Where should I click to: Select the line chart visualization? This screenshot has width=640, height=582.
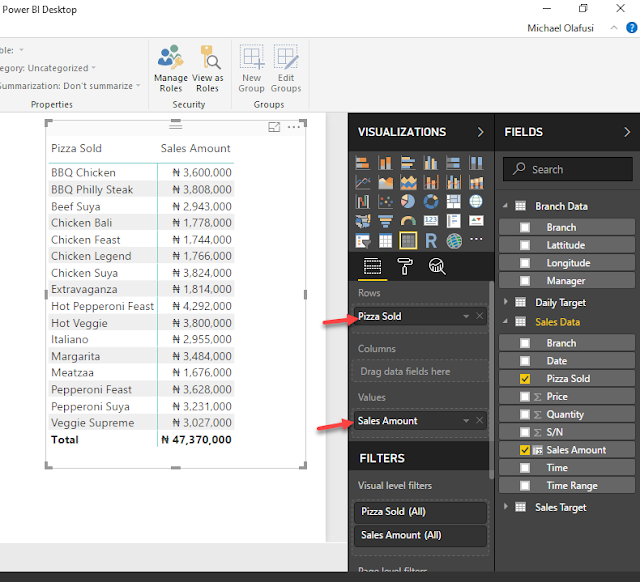pos(362,182)
